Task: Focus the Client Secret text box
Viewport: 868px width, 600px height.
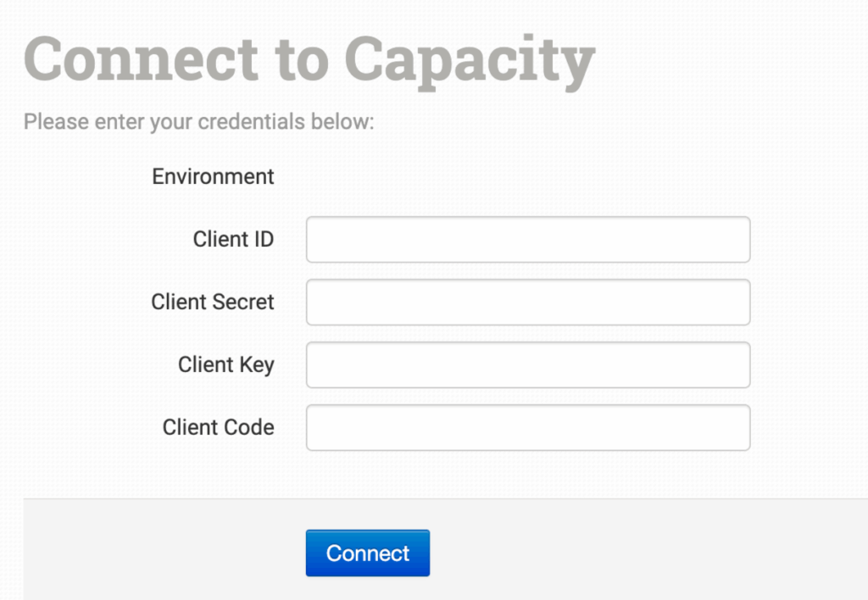Action: [x=527, y=303]
